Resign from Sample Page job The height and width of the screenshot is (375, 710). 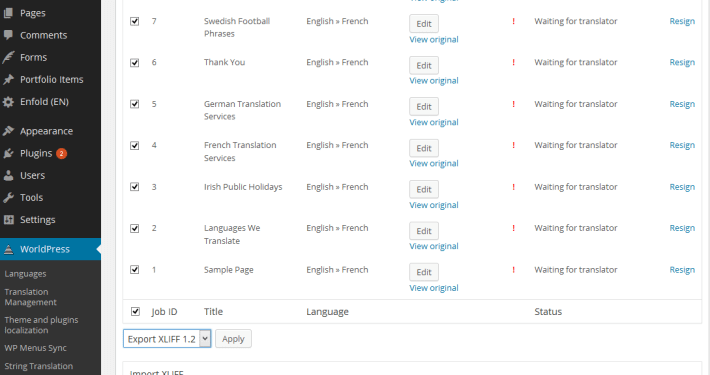pos(682,270)
